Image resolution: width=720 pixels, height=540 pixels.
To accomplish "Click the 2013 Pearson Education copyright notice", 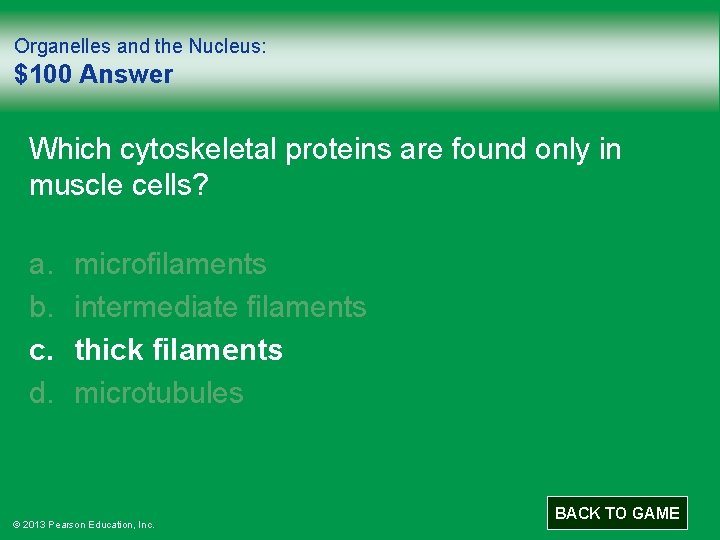I will [83, 524].
